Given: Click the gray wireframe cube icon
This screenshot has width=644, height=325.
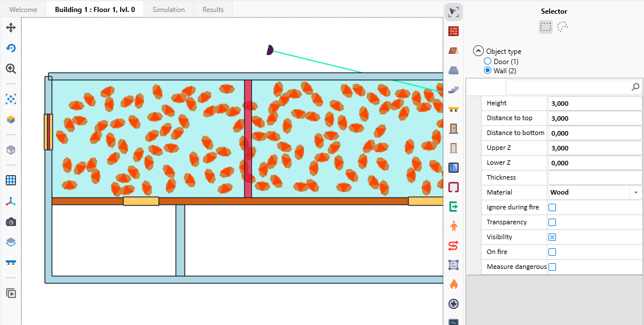Looking at the screenshot, I should 11,150.
